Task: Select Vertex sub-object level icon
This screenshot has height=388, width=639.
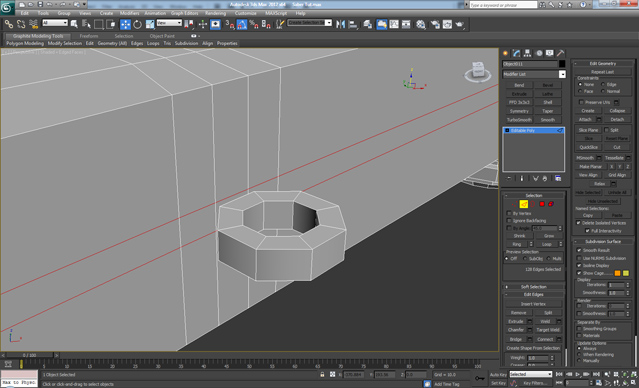Action: [x=514, y=204]
